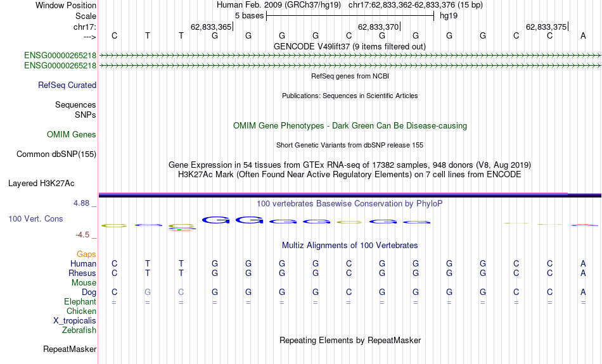Screen dimensions: 602x364
Task: Click Basewise Conservation by PhyloP title
Action: pos(350,203)
